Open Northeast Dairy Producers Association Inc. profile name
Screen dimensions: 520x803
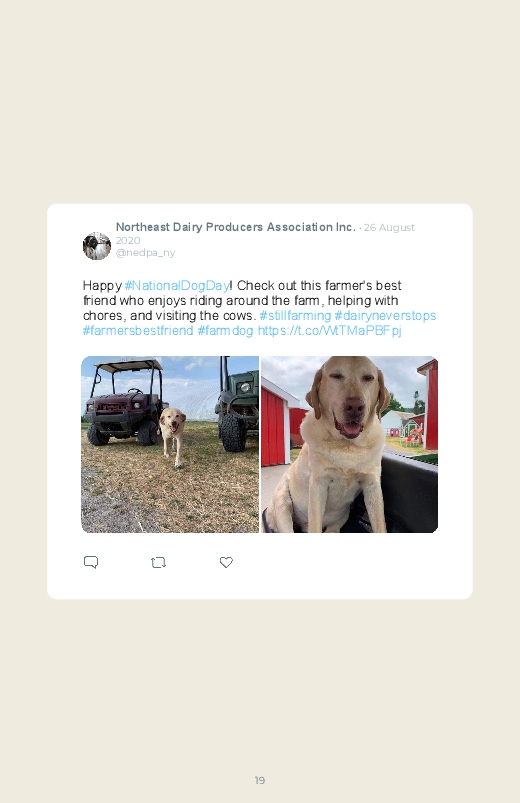click(x=235, y=227)
